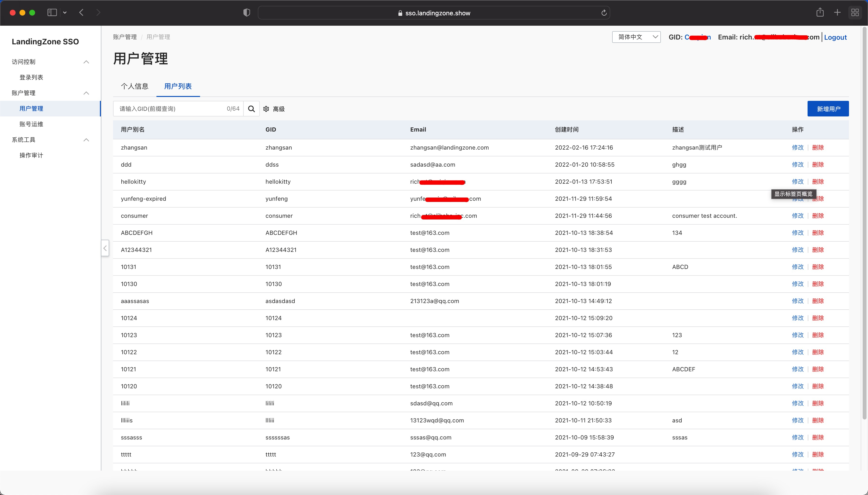Collapse the 访问控制 menu section
The width and height of the screenshot is (868, 495).
[x=86, y=62]
